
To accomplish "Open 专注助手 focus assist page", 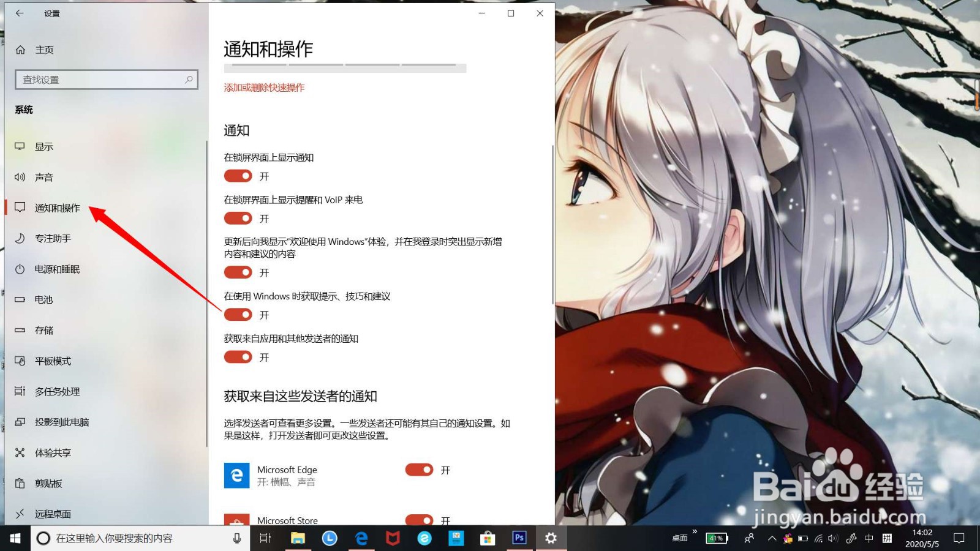I will (53, 239).
